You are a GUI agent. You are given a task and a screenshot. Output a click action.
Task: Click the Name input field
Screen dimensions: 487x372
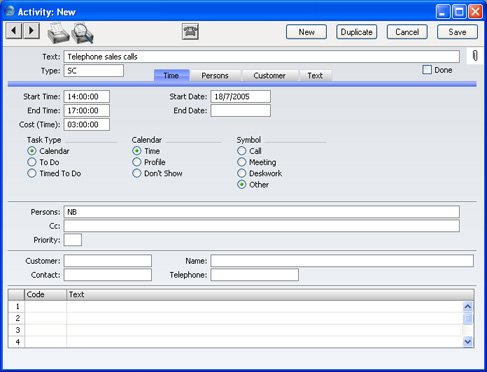(342, 261)
